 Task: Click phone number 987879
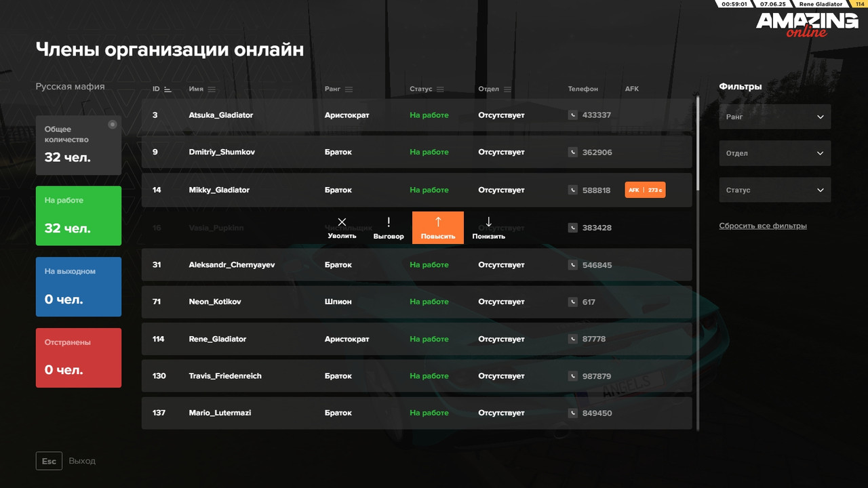click(x=597, y=376)
